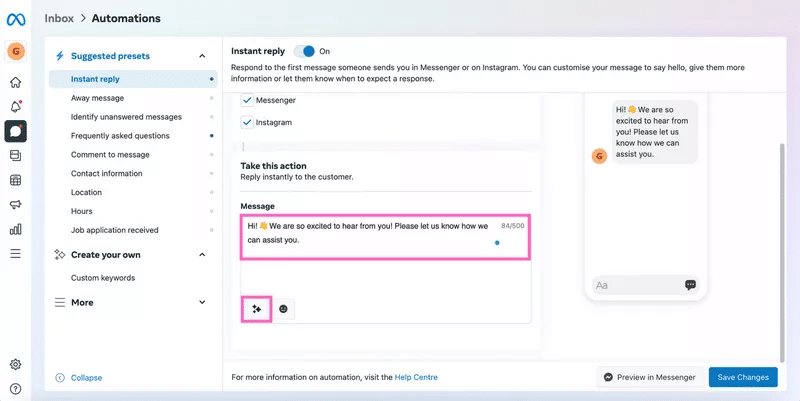The image size is (800, 401).
Task: Click the 84/500 character counter
Action: 512,225
